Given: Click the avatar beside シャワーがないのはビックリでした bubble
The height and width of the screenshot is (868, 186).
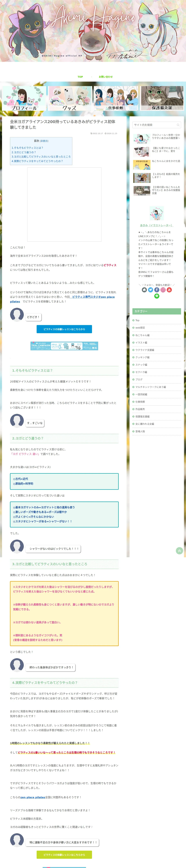Looking at the screenshot, I should [x=17, y=547].
